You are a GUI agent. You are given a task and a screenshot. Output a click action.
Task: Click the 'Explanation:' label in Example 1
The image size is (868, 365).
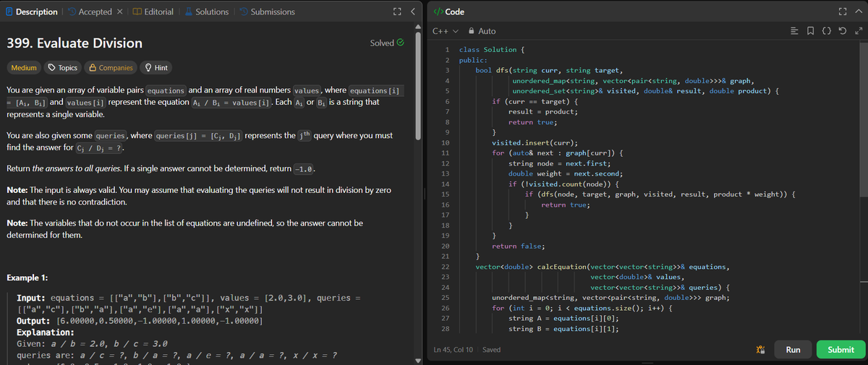click(x=47, y=332)
